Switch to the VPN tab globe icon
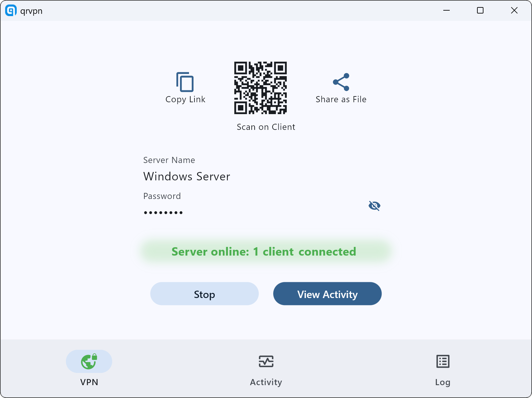The height and width of the screenshot is (398, 532). [89, 361]
